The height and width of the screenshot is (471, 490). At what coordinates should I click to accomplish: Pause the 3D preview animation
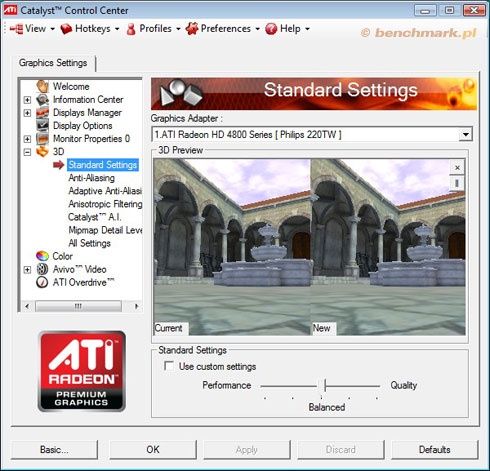tap(457, 183)
